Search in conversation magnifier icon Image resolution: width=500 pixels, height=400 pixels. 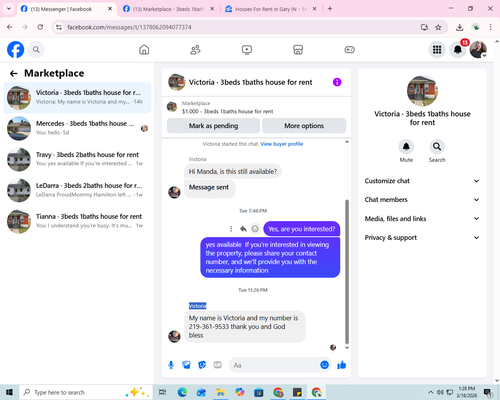(x=437, y=146)
